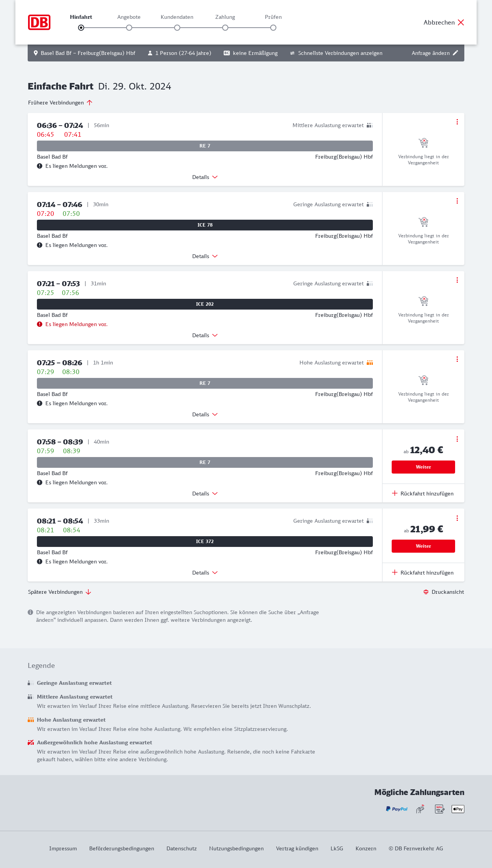Open three-dot menu for 06:36 connection

[x=457, y=122]
